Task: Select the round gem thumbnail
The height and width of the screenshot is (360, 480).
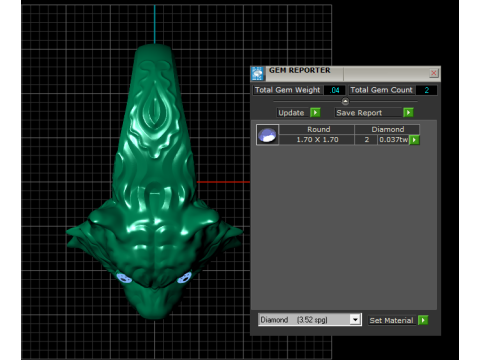Action: point(267,135)
